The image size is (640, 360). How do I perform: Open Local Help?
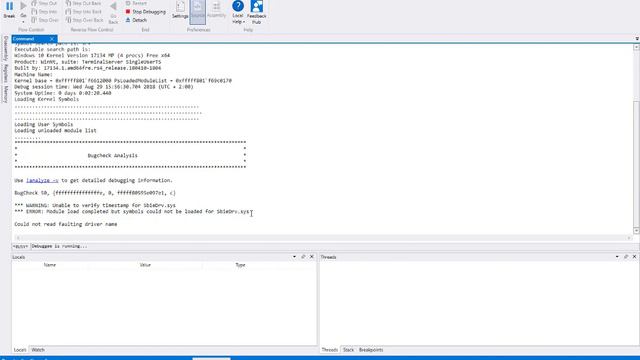pyautogui.click(x=238, y=11)
